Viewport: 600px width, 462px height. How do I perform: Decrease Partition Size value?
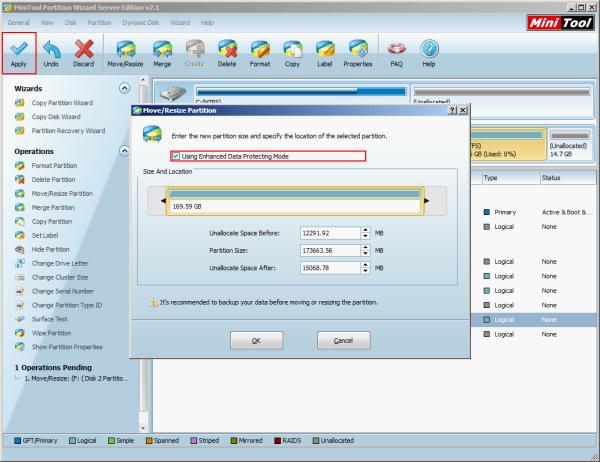pos(365,254)
